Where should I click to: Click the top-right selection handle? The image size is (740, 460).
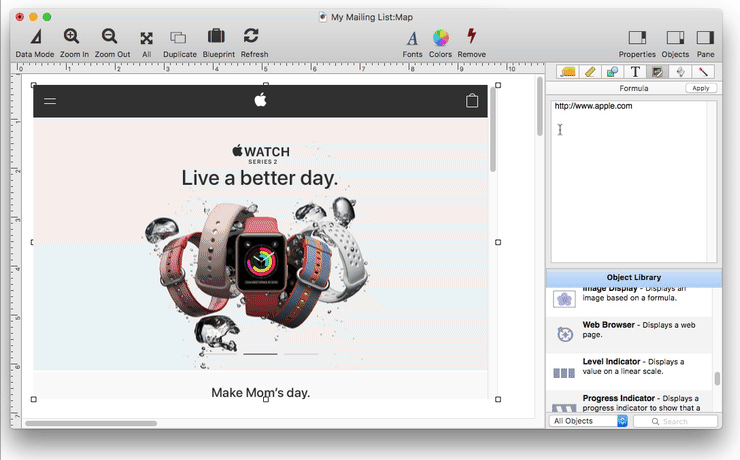[498, 85]
